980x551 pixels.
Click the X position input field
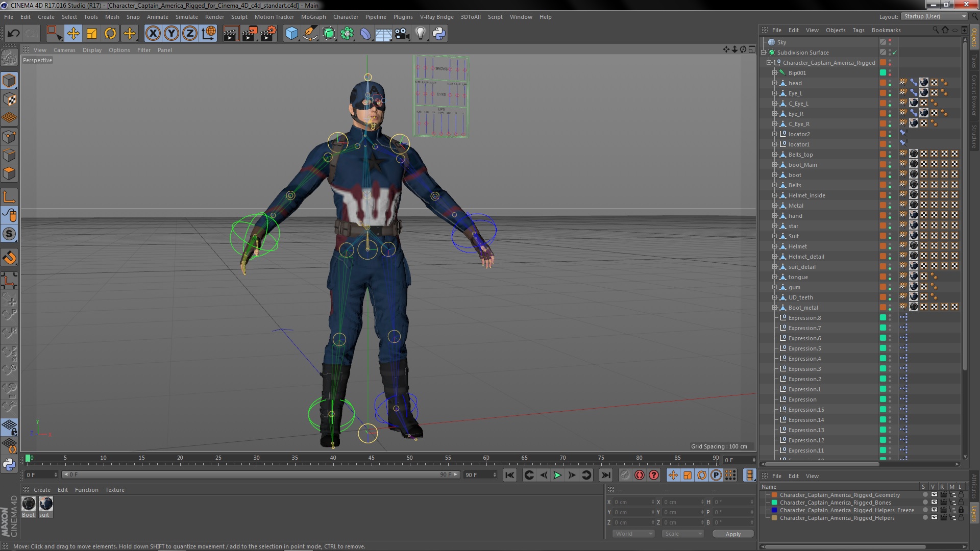coord(633,502)
